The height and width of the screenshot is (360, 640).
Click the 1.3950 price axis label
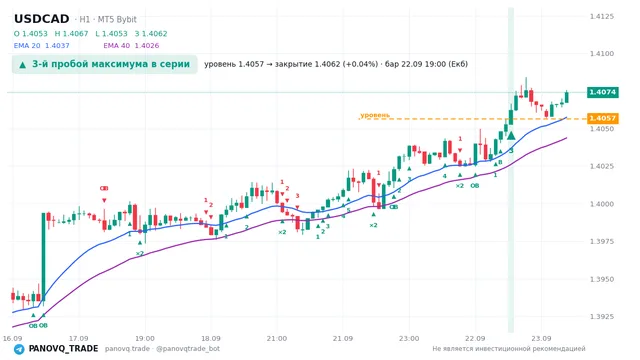coord(602,280)
